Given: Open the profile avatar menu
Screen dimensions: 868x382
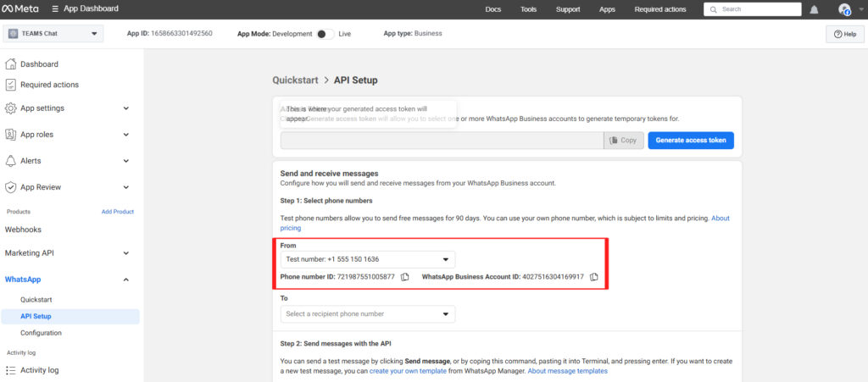Looking at the screenshot, I should click(x=844, y=9).
